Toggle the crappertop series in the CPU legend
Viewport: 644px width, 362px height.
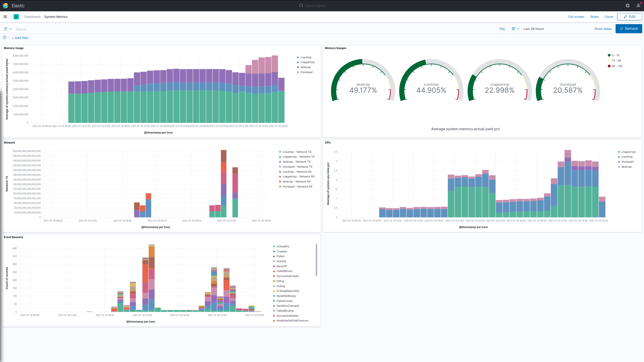(628, 152)
